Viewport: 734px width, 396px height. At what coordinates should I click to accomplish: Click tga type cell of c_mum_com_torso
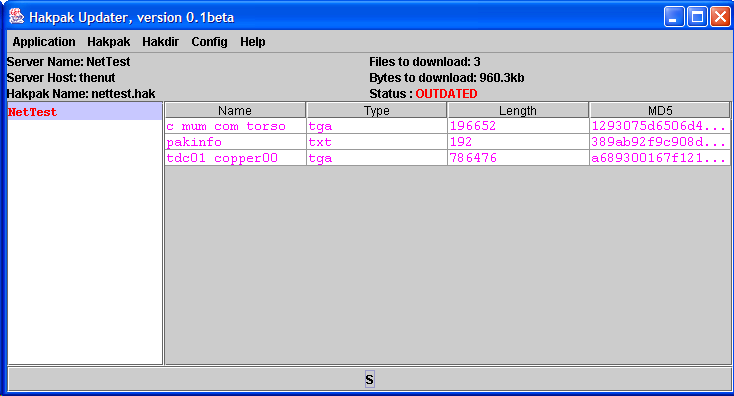point(377,126)
